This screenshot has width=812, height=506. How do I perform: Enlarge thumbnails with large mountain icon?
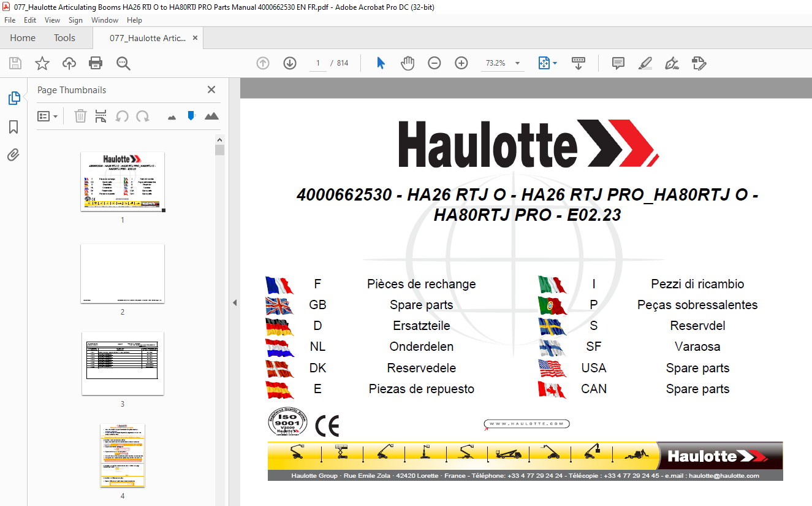tap(211, 116)
